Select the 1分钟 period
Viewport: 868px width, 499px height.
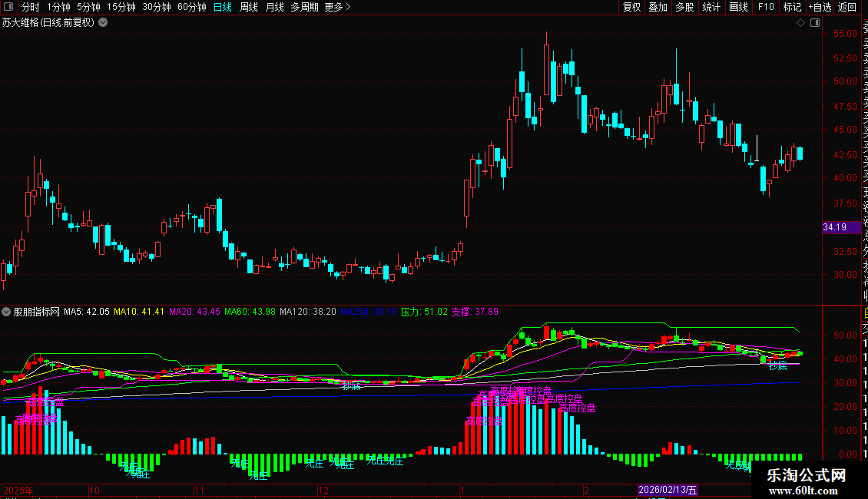coord(58,7)
